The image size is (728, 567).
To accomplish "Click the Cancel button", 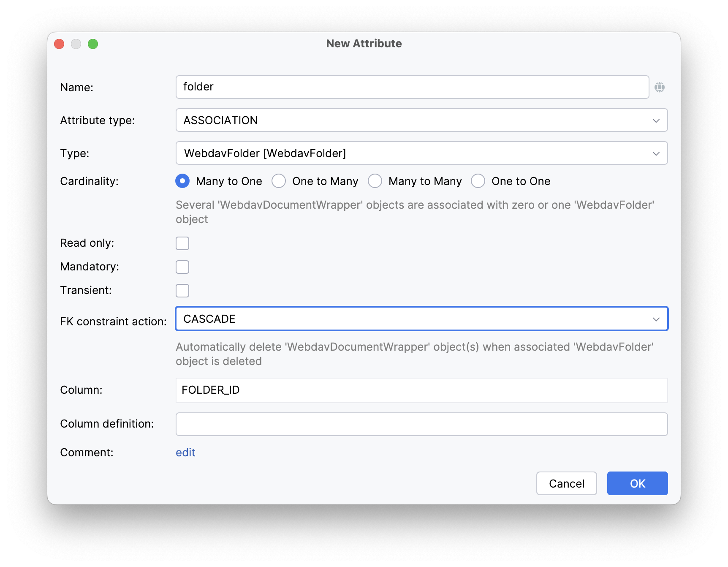I will [x=566, y=483].
